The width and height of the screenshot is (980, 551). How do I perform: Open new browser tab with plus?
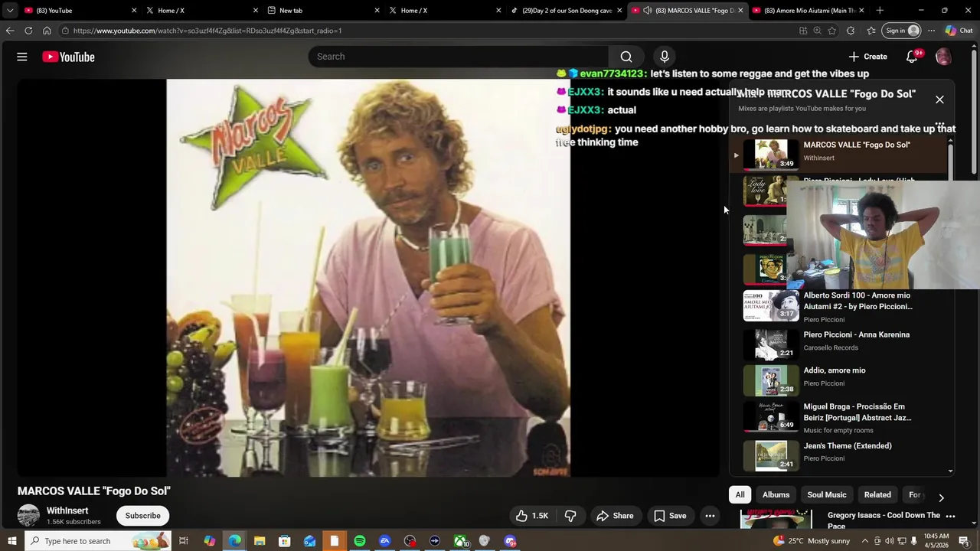(x=880, y=11)
